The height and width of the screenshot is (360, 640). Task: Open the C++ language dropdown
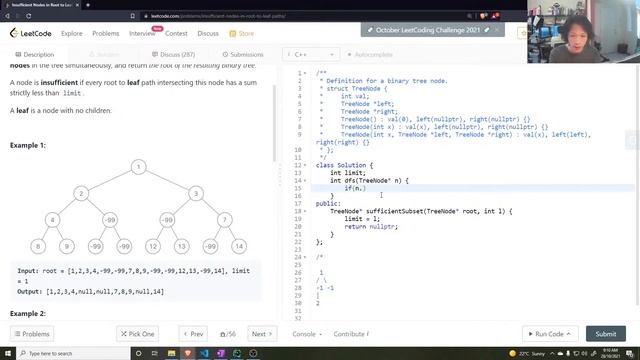click(311, 54)
